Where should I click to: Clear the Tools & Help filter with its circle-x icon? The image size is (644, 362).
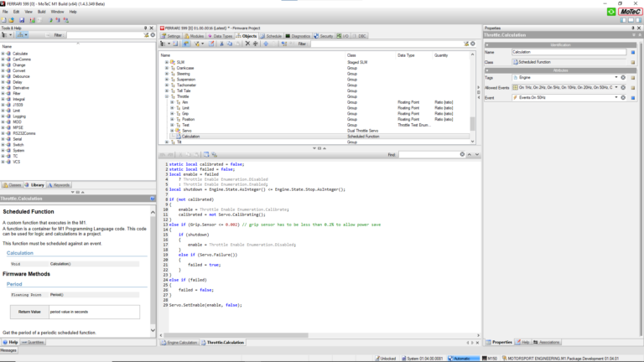153,35
